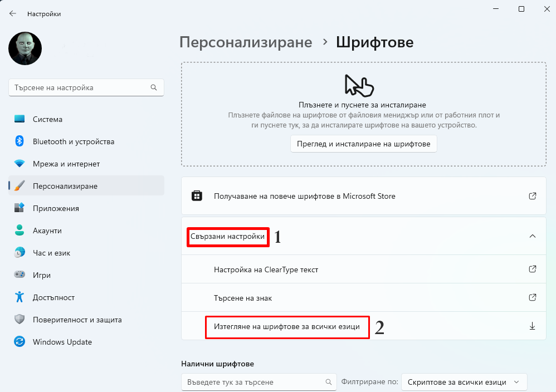The width and height of the screenshot is (556, 392).
Task: Click the globe clock icon for Час и език
Action: 19,252
